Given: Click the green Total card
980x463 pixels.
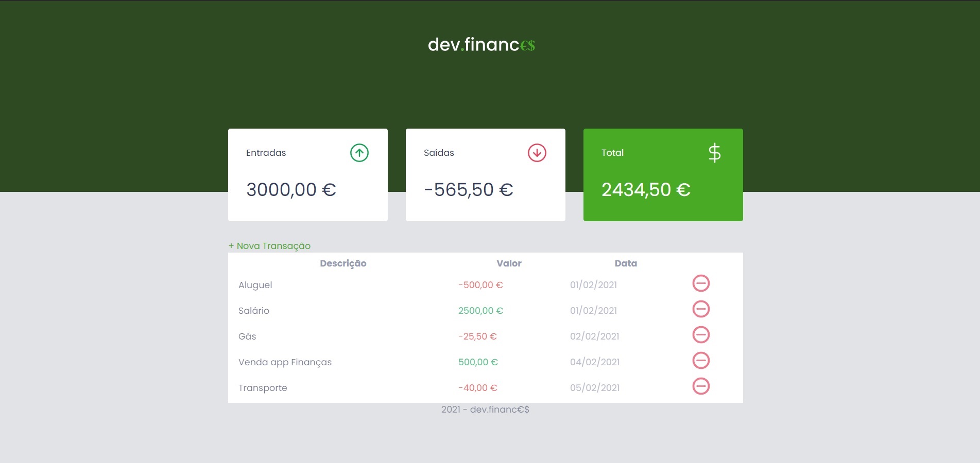Looking at the screenshot, I should [x=663, y=175].
